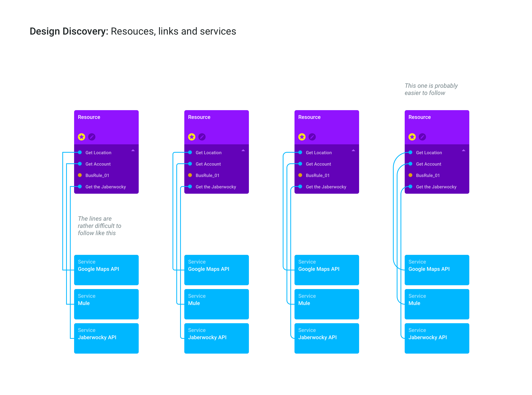The image size is (532, 395).
Task: Open the first Google Maps API service box
Action: (106, 270)
